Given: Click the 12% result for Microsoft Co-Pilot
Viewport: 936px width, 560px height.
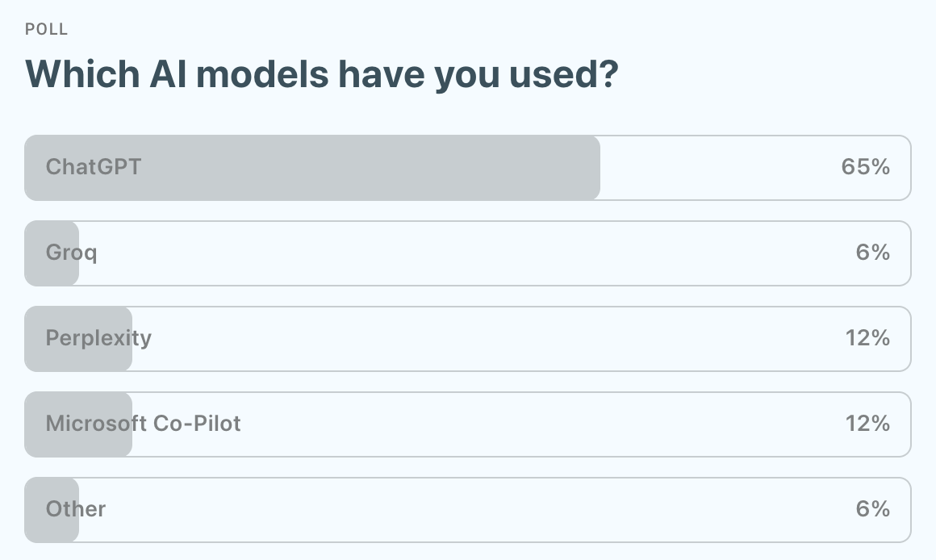Looking at the screenshot, I should coord(867,424).
